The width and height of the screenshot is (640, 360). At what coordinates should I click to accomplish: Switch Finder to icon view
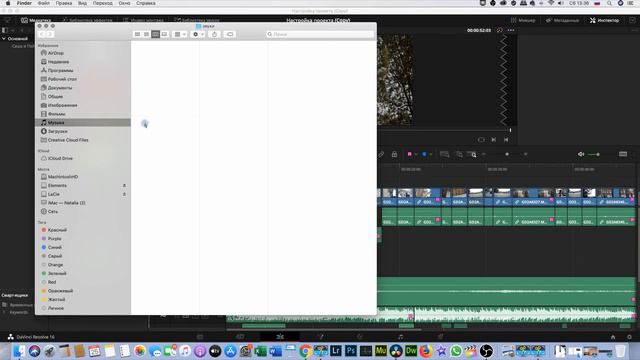pyautogui.click(x=138, y=34)
